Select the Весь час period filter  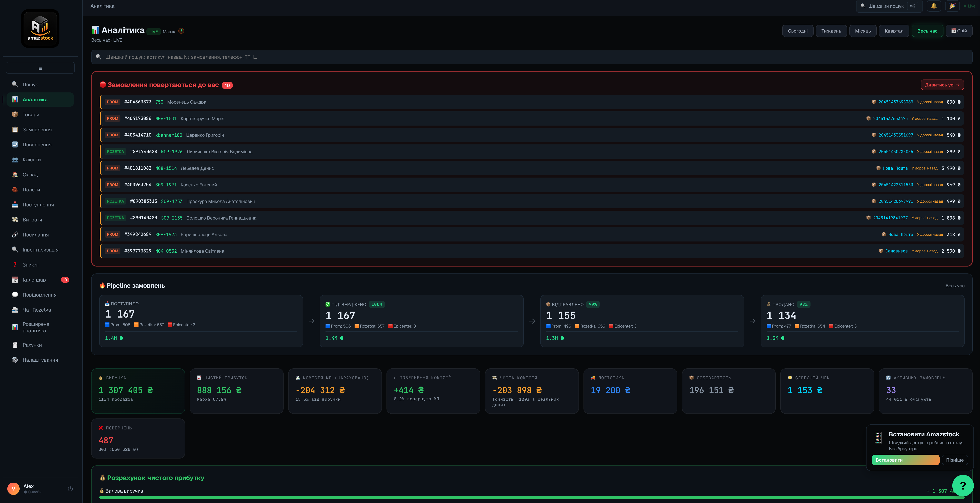[x=927, y=31]
